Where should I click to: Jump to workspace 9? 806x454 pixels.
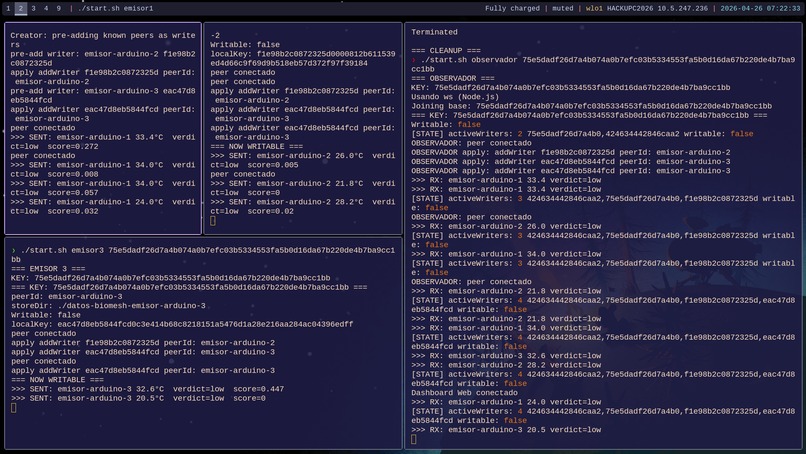[x=59, y=8]
